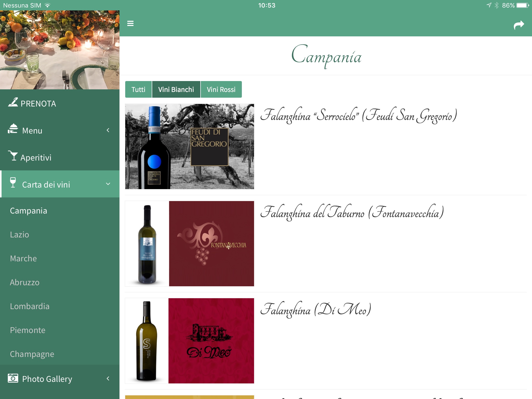532x399 pixels.
Task: Navigate to Lazio wine region
Action: click(20, 234)
